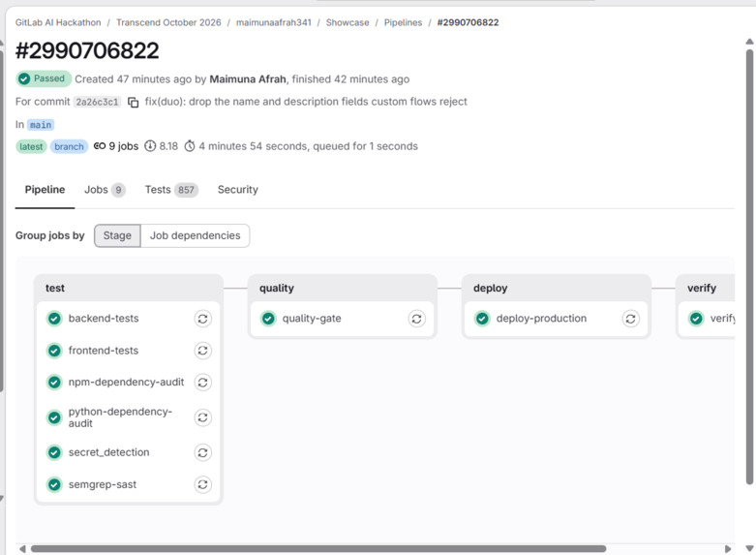Click the 9 jobs text
Image resolution: width=756 pixels, height=555 pixels.
point(124,146)
